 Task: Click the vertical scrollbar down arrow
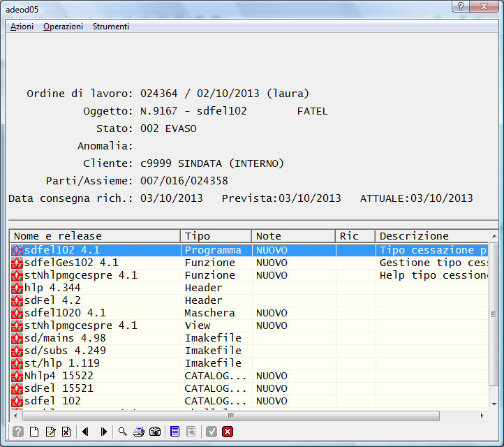494,404
